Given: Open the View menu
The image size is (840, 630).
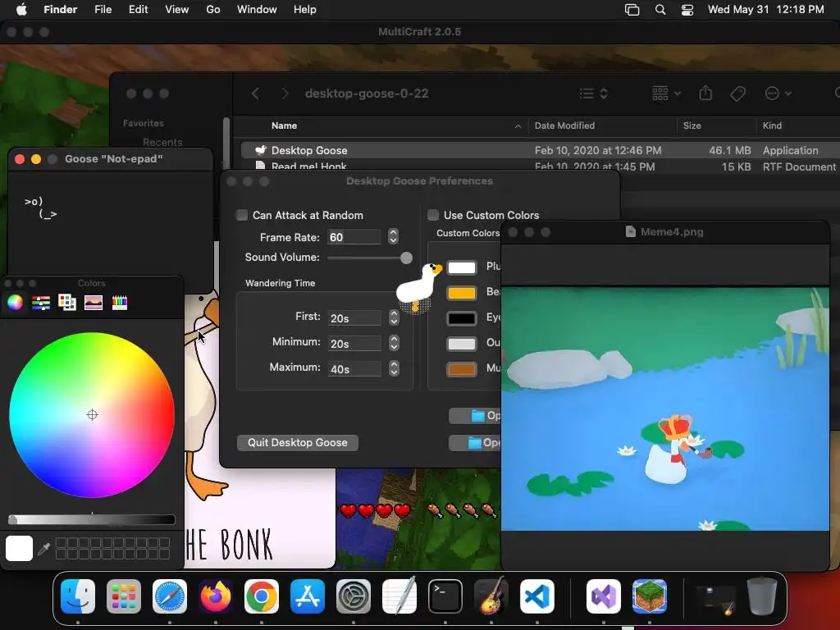Looking at the screenshot, I should tap(177, 10).
